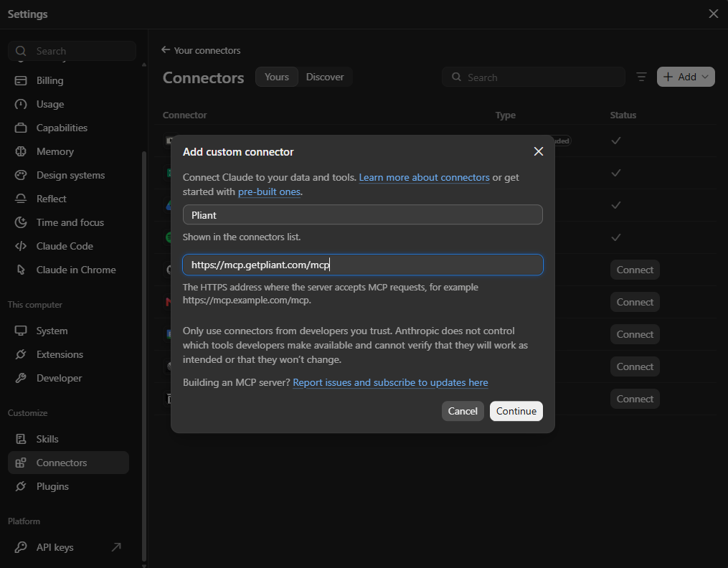The height and width of the screenshot is (568, 728).
Task: Click the connectors search magnifier icon
Action: pyautogui.click(x=456, y=77)
